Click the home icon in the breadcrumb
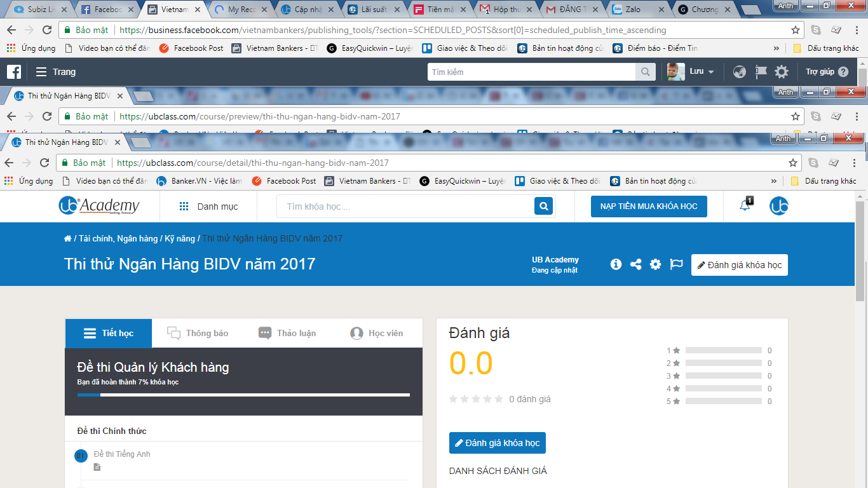868x488 pixels. pyautogui.click(x=68, y=238)
